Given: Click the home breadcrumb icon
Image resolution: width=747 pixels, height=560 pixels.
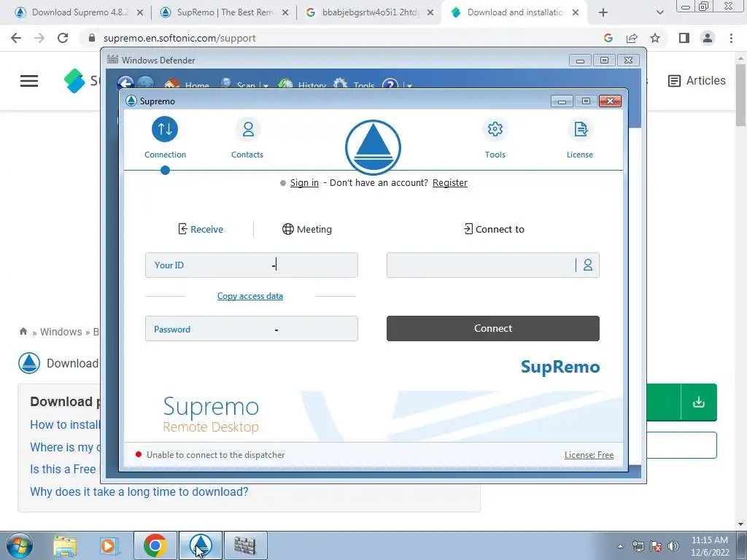Looking at the screenshot, I should [23, 332].
